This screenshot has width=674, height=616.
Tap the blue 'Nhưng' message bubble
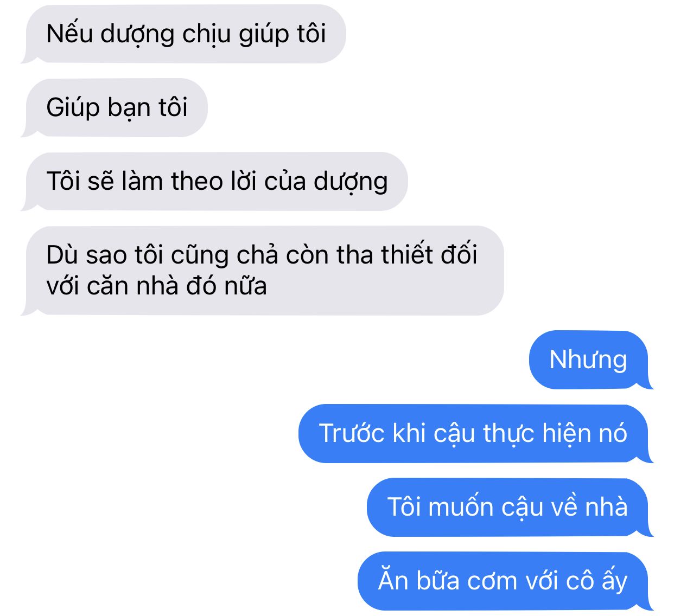(591, 360)
